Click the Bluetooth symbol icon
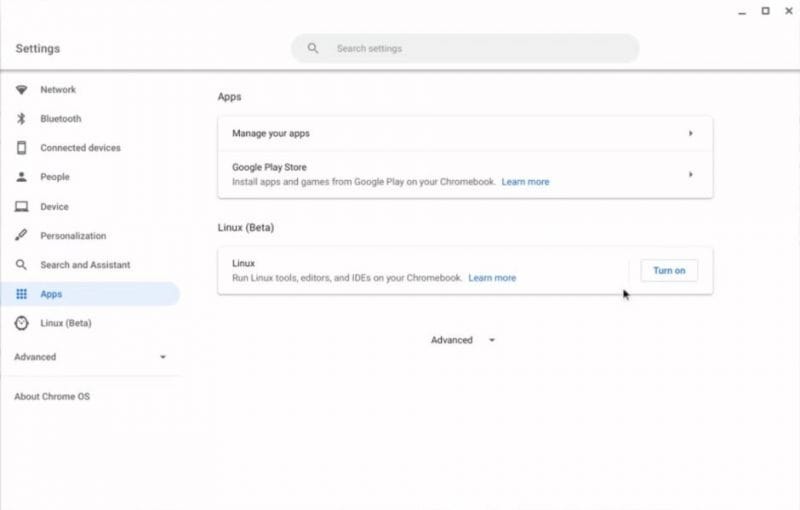Image resolution: width=800 pixels, height=510 pixels. 21,119
